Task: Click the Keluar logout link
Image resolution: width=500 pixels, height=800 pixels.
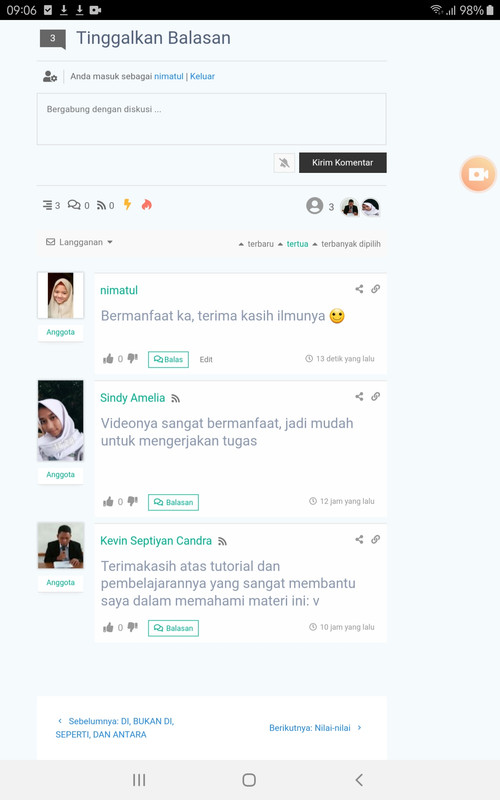Action: [x=203, y=76]
